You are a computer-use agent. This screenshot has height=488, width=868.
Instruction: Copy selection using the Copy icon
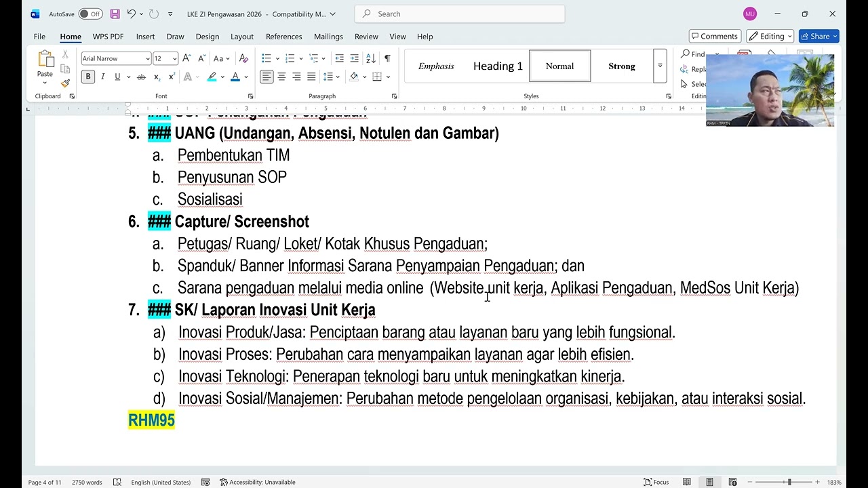pos(65,68)
